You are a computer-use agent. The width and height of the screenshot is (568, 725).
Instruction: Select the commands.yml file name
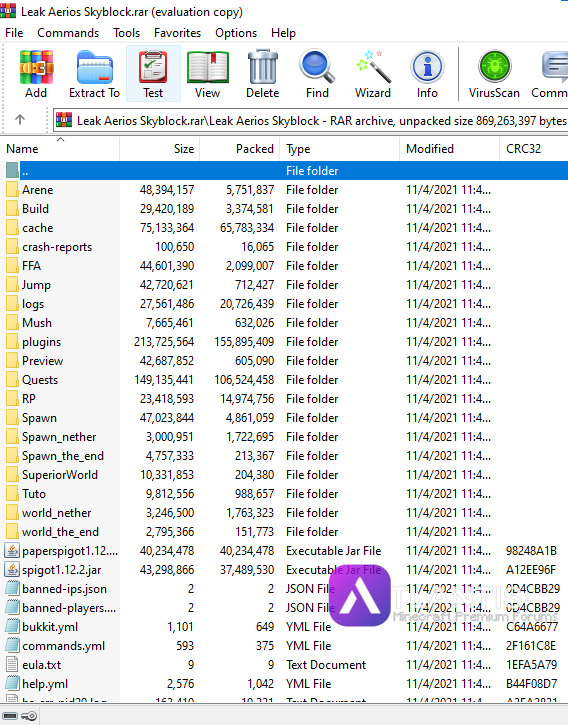coord(63,645)
